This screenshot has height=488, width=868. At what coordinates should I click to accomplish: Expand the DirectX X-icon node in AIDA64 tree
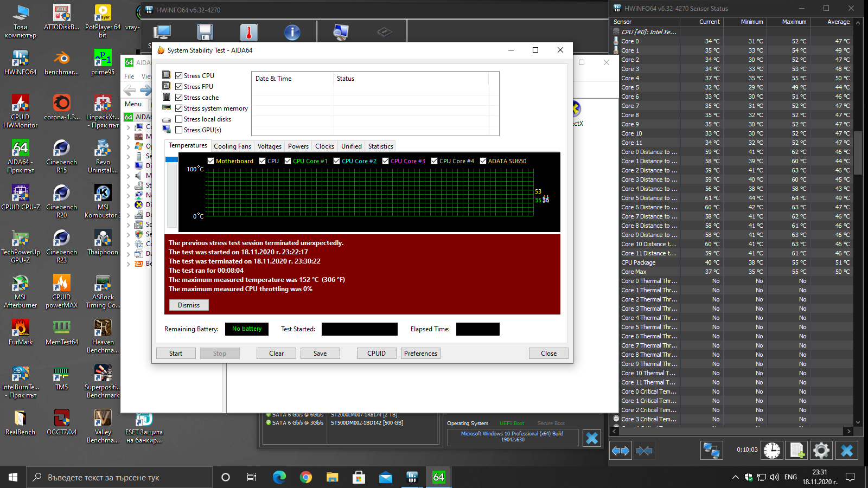tap(128, 205)
